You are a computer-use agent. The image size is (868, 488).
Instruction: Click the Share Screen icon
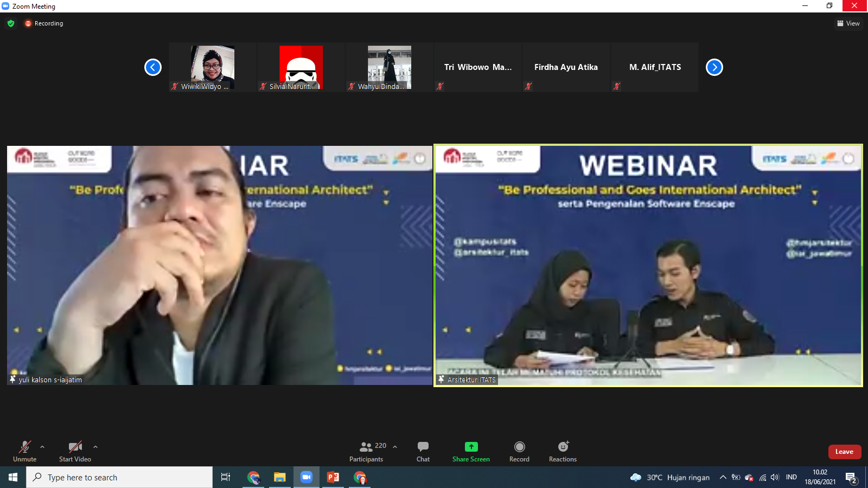coord(471,447)
